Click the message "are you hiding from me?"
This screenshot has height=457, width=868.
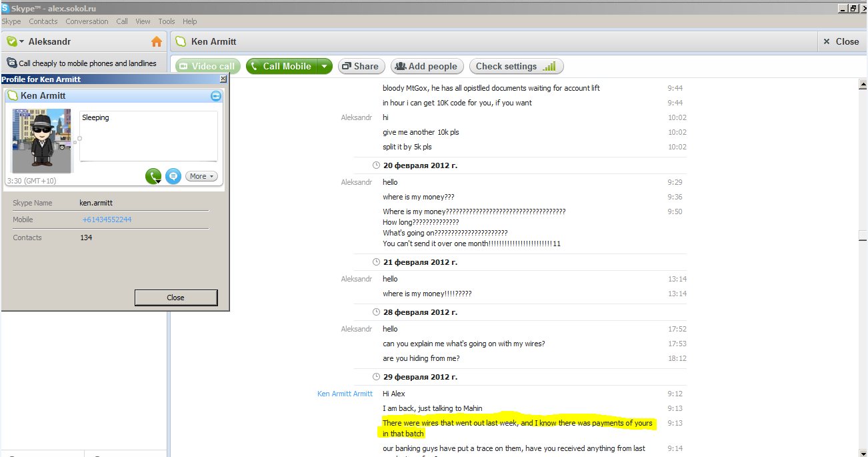421,358
